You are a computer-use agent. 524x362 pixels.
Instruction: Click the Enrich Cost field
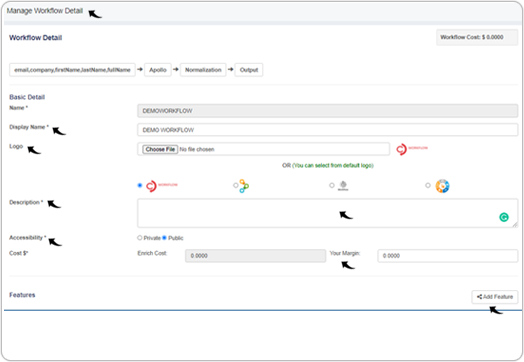coord(255,256)
